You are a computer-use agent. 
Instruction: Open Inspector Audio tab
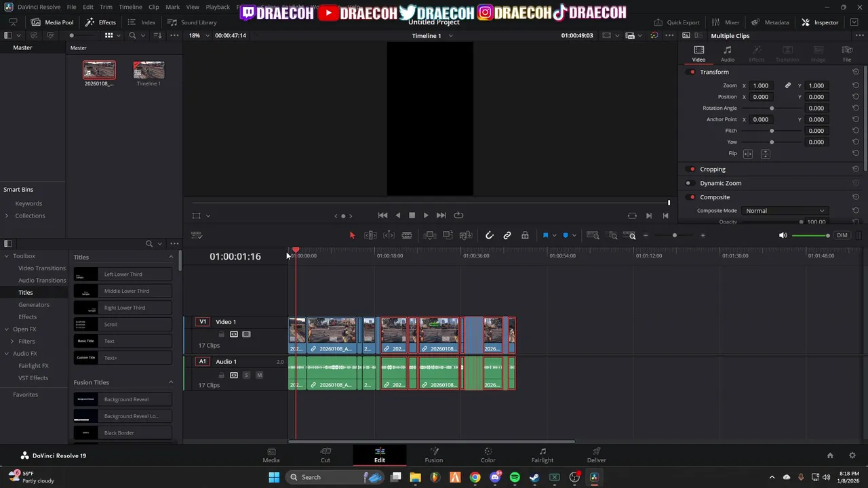point(728,54)
